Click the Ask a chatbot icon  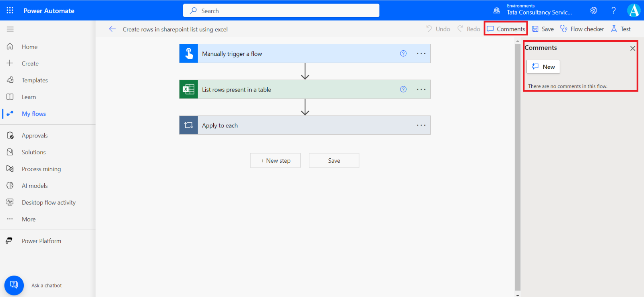pyautogui.click(x=14, y=285)
